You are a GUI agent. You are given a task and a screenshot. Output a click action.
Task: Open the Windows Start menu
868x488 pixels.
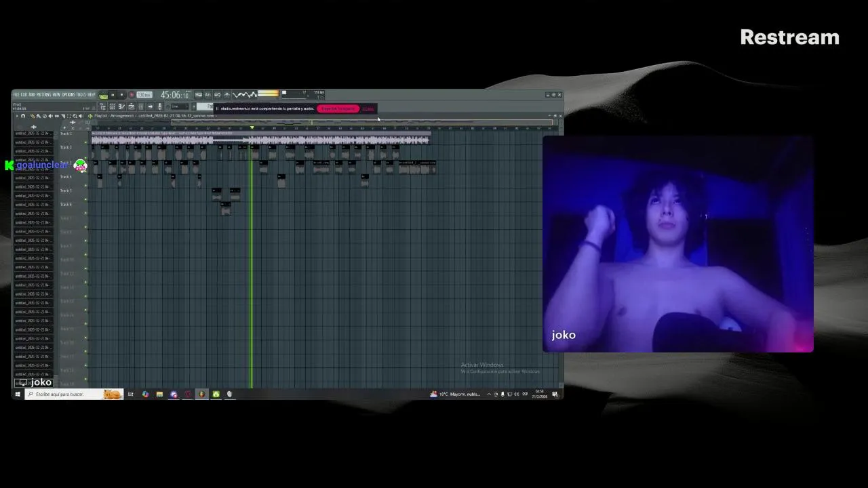(18, 394)
